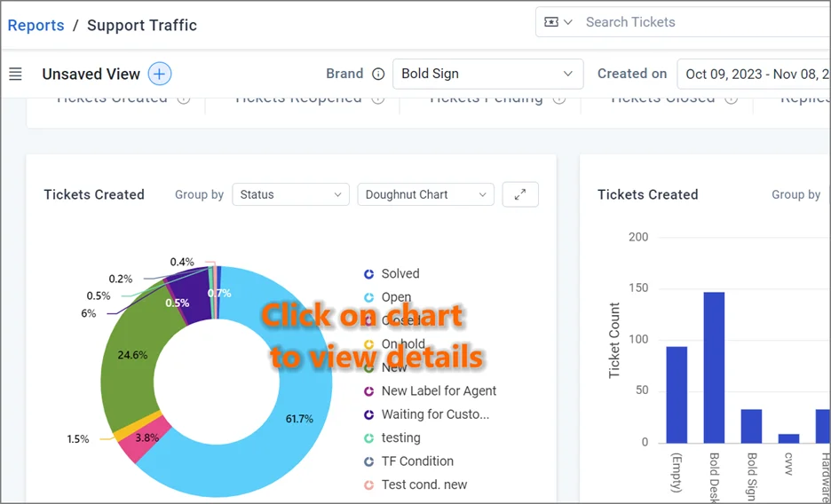The height and width of the screenshot is (504, 831).
Task: Open the hamburger menu beside Unsaved View
Action: 15,74
